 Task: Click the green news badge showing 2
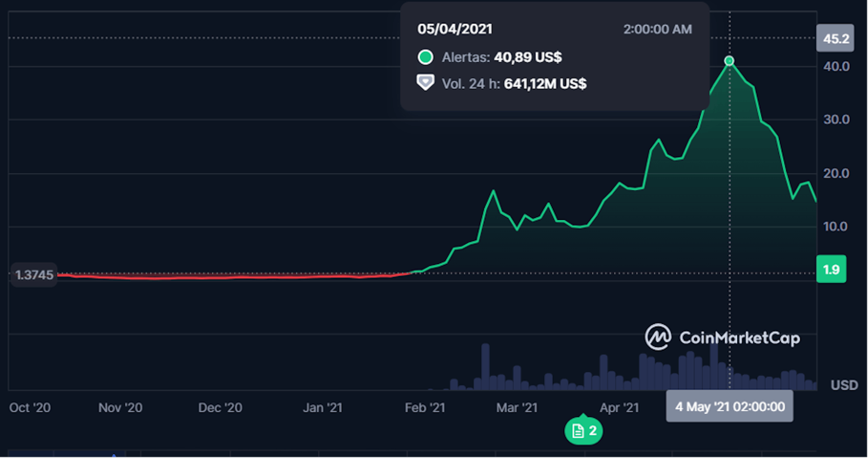(x=583, y=431)
